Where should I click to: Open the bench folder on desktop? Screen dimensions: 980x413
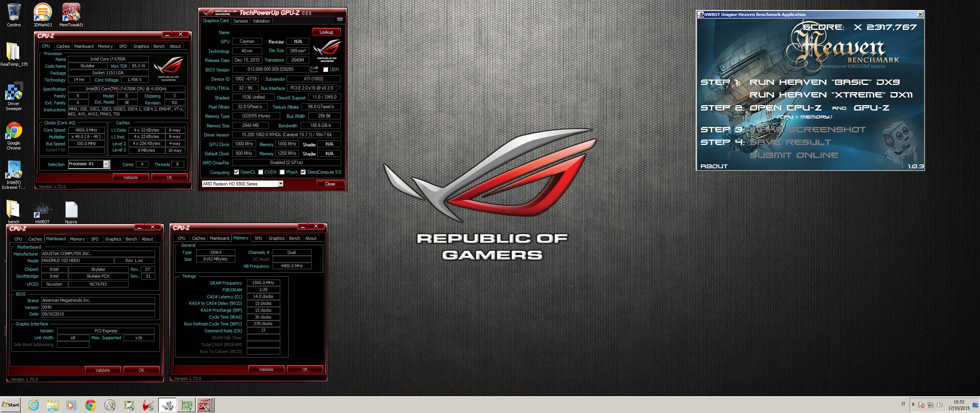[x=14, y=212]
